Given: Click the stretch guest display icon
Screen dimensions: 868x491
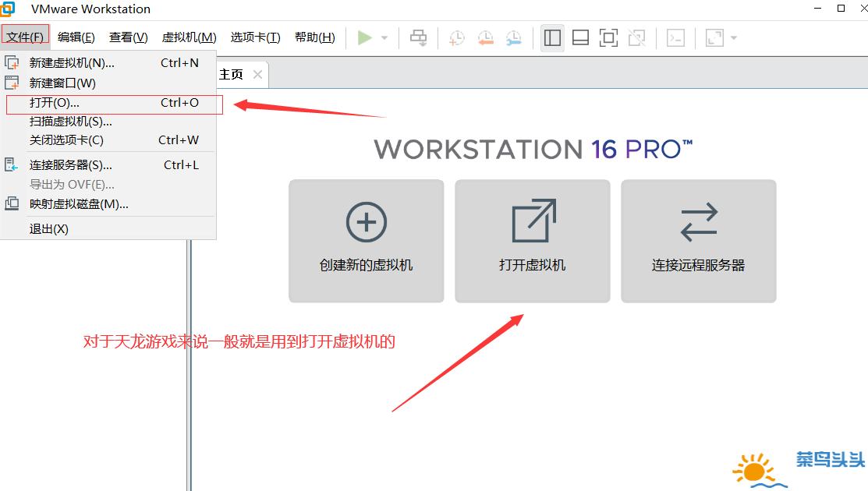Looking at the screenshot, I should coord(714,38).
